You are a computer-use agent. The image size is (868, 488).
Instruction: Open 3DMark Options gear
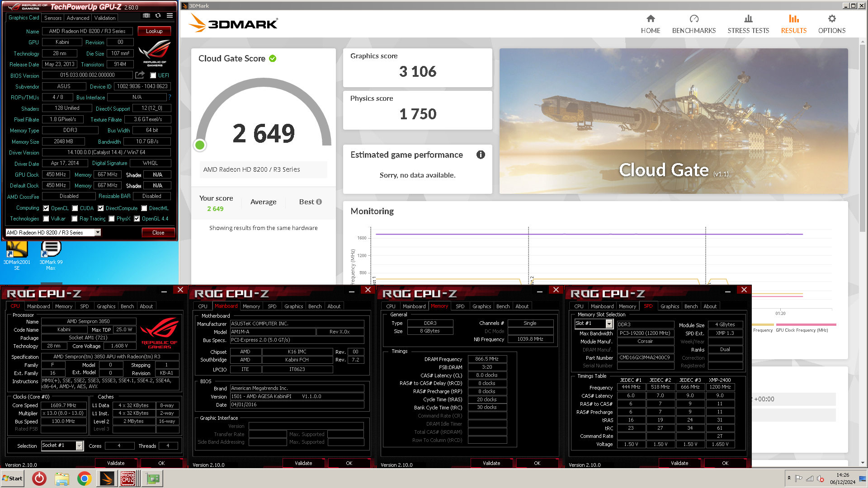831,24
